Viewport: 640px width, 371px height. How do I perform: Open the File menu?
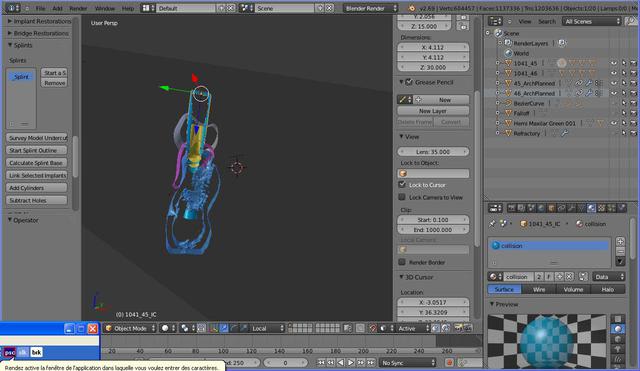point(40,8)
